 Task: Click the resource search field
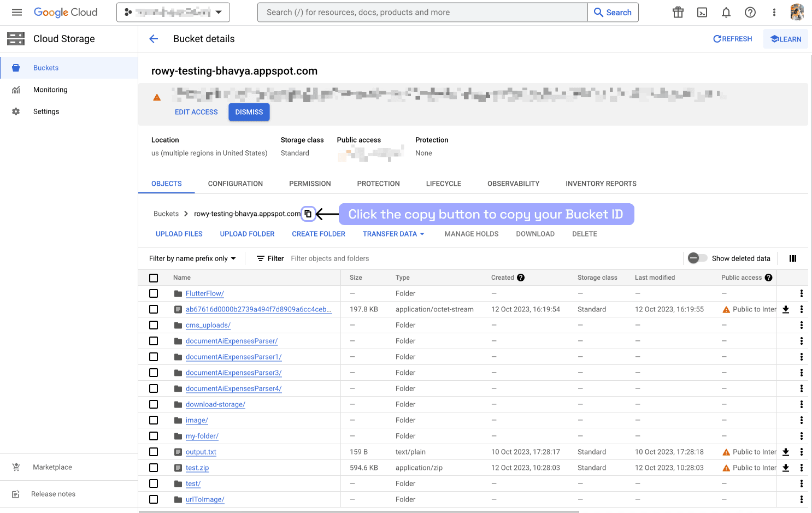(x=422, y=12)
